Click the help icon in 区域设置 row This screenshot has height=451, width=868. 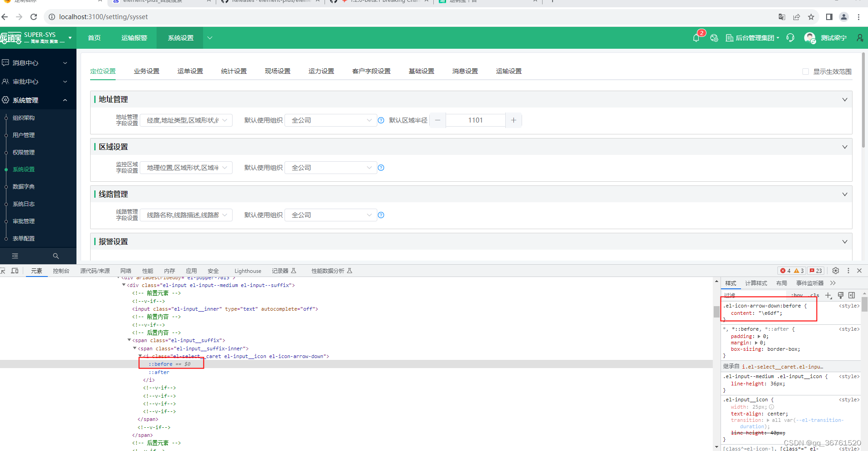[381, 168]
